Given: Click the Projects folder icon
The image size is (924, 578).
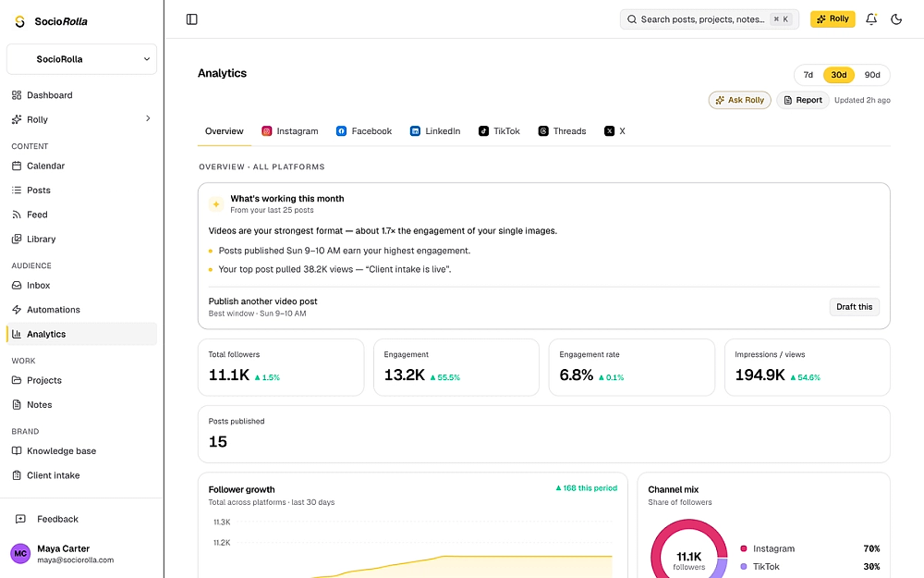Looking at the screenshot, I should [x=17, y=380].
